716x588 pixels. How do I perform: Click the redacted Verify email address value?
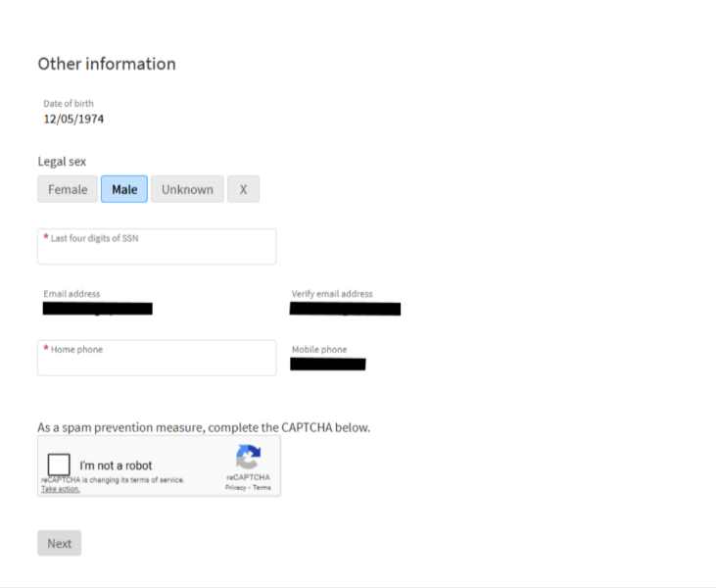(345, 309)
